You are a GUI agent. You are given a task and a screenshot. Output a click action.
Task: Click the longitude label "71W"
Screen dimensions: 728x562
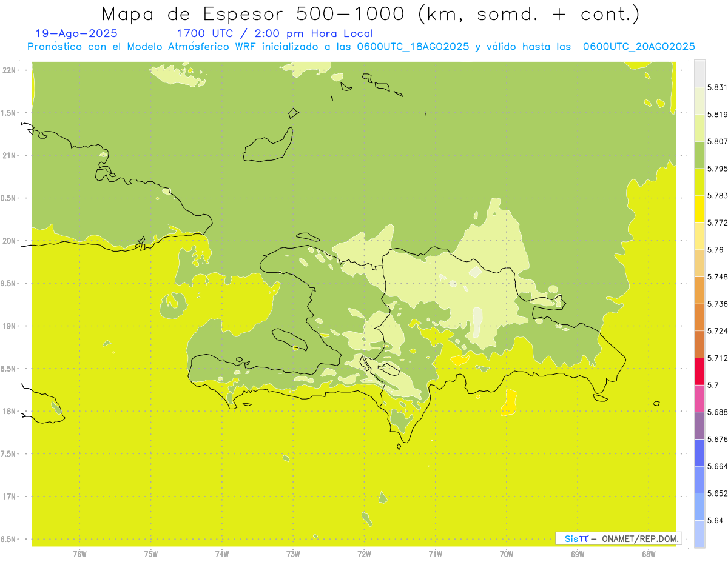click(x=435, y=554)
